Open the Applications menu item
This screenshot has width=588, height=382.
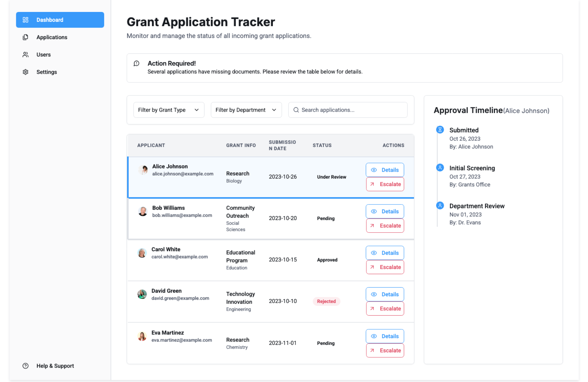[x=52, y=37]
